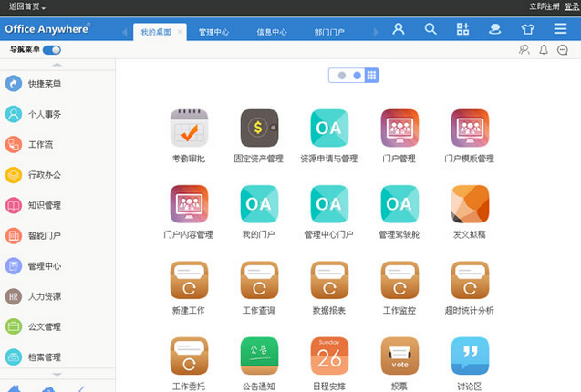The width and height of the screenshot is (581, 392).
Task: Click the notification bell icon
Action: (x=544, y=50)
